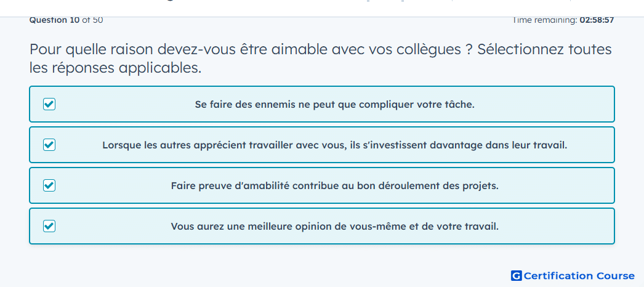
Task: Click the 'Question 10' counter label
Action: point(55,20)
